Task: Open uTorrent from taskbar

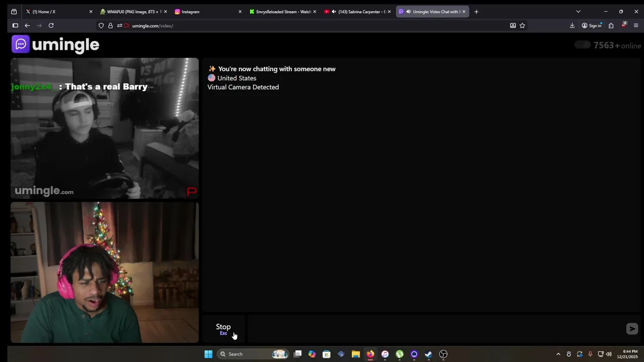Action: tap(399, 354)
